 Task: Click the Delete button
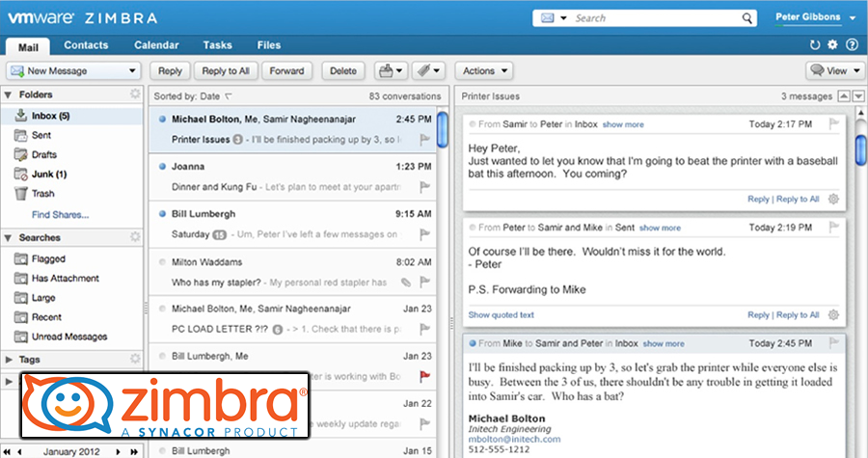[x=343, y=70]
